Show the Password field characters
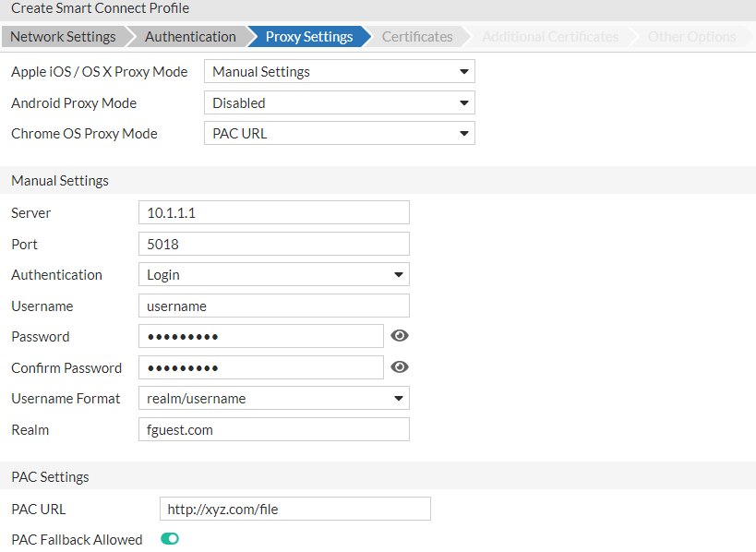 point(399,336)
